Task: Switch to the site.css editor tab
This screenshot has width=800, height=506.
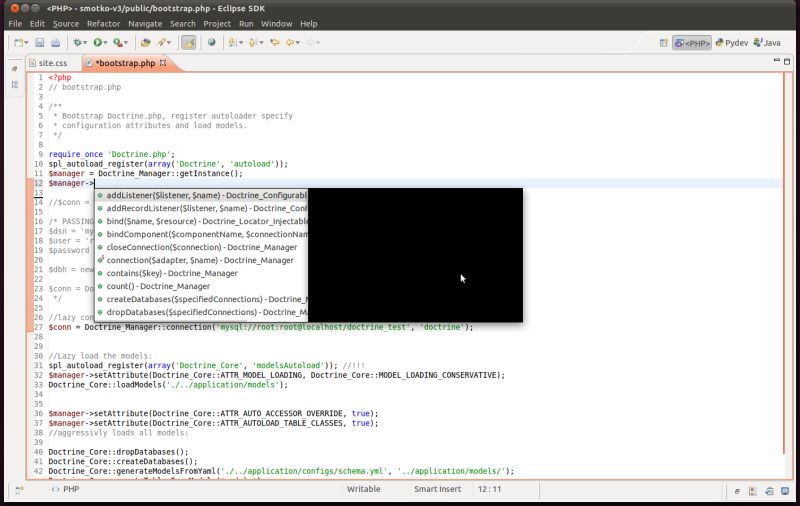Action: (48, 63)
